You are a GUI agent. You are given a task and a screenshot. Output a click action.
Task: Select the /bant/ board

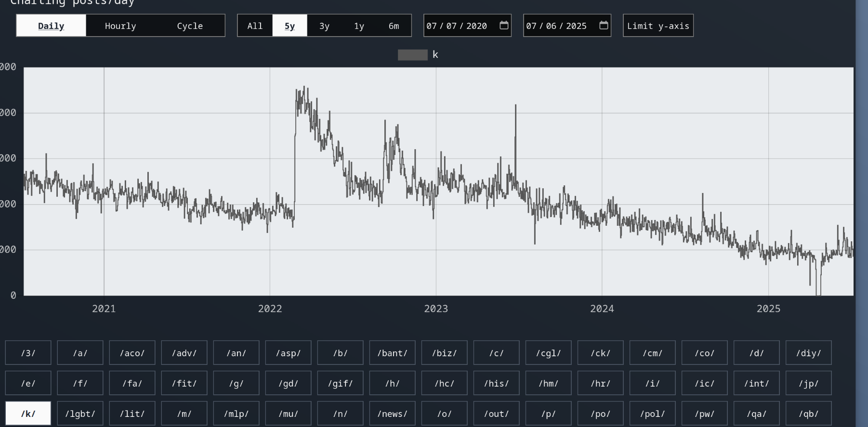pos(392,353)
